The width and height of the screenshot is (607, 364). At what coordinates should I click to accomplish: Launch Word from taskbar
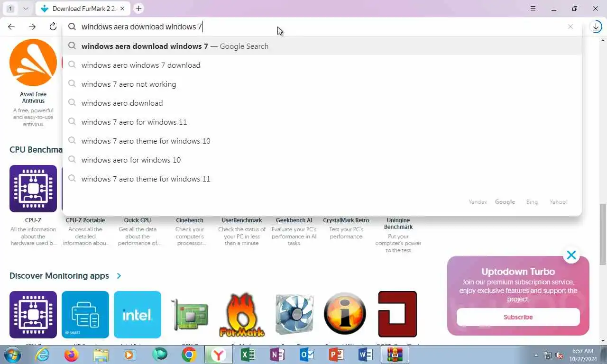(366, 355)
